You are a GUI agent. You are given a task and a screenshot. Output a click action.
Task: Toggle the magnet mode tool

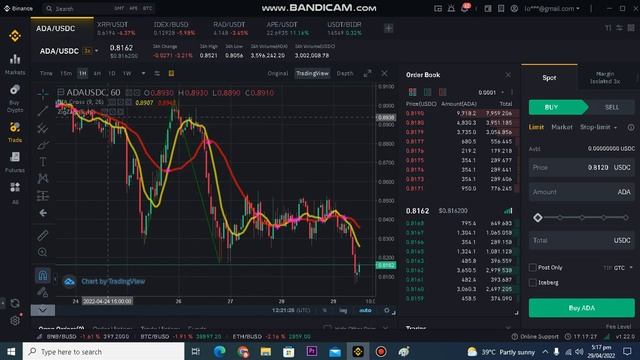pyautogui.click(x=43, y=275)
